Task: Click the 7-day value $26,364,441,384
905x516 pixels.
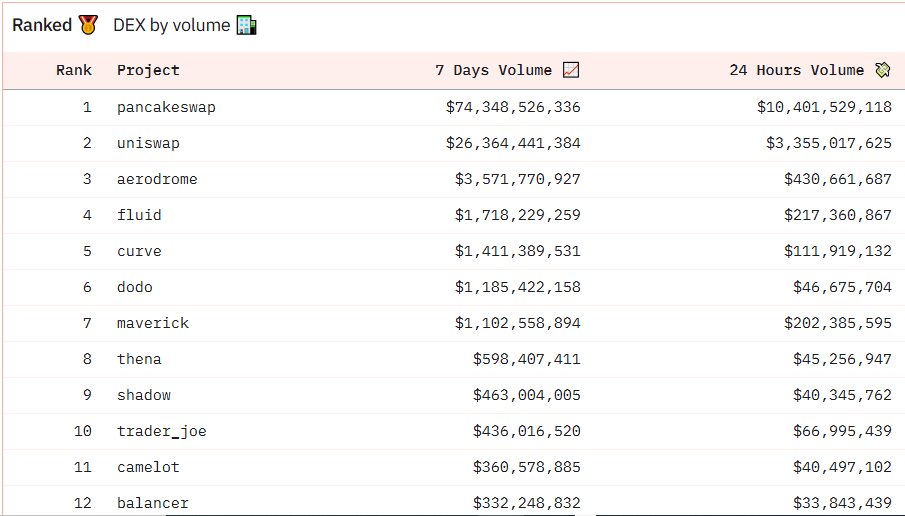Action: (513, 143)
